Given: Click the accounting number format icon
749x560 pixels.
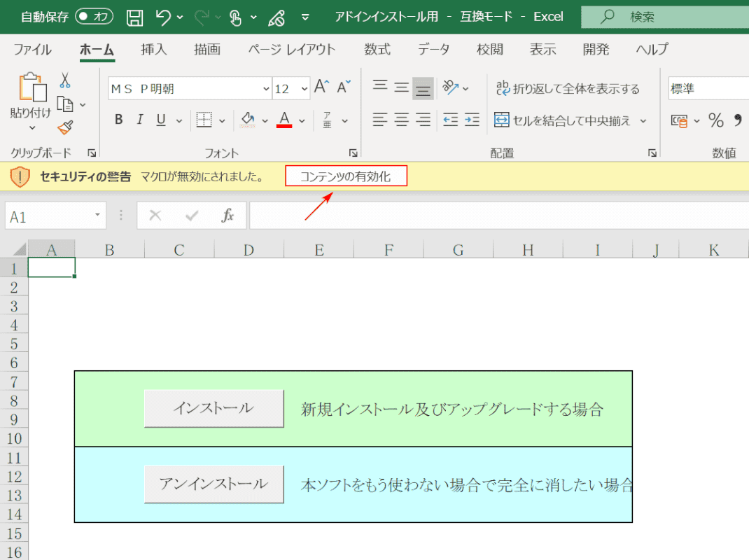Looking at the screenshot, I should coord(679,121).
